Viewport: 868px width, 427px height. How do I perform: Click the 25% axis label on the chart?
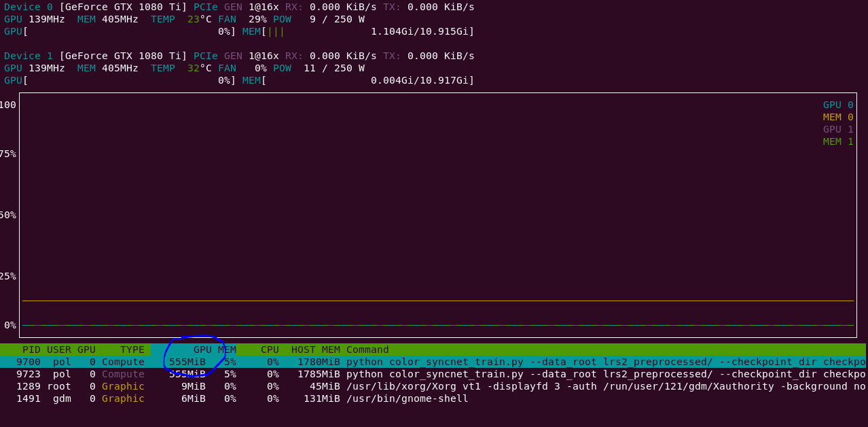[8, 276]
